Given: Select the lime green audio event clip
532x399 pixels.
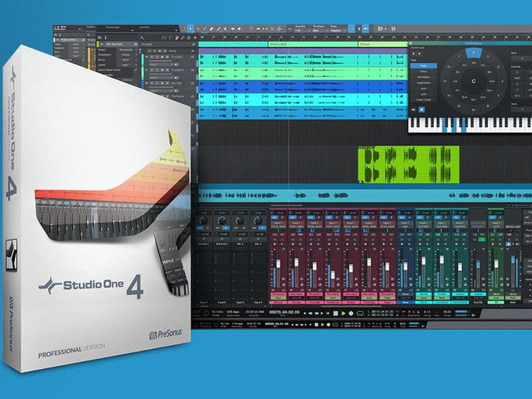Looking at the screenshot, I should pos(409,165).
